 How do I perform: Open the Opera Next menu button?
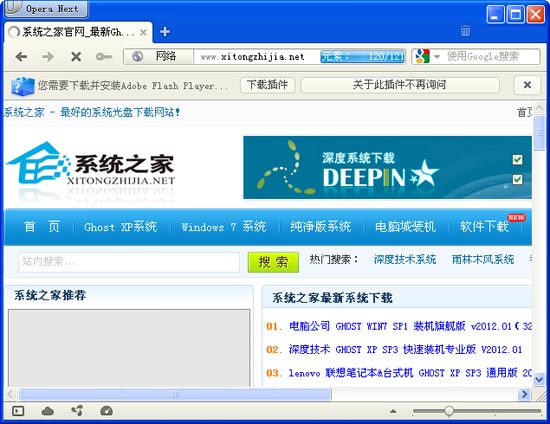[x=46, y=8]
